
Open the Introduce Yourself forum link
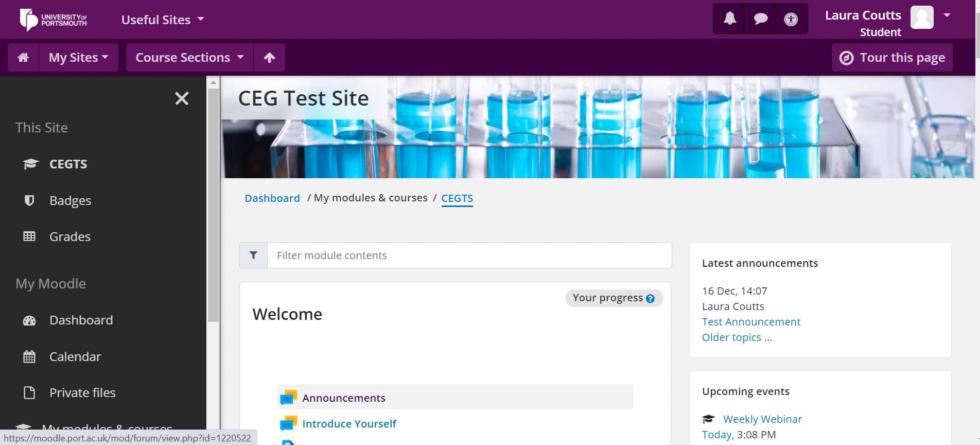coord(349,424)
